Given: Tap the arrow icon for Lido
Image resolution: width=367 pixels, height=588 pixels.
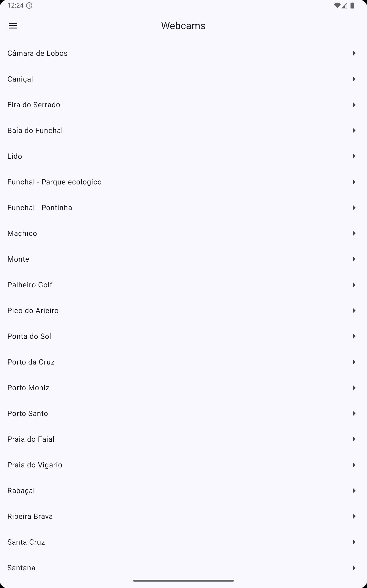Looking at the screenshot, I should point(354,156).
